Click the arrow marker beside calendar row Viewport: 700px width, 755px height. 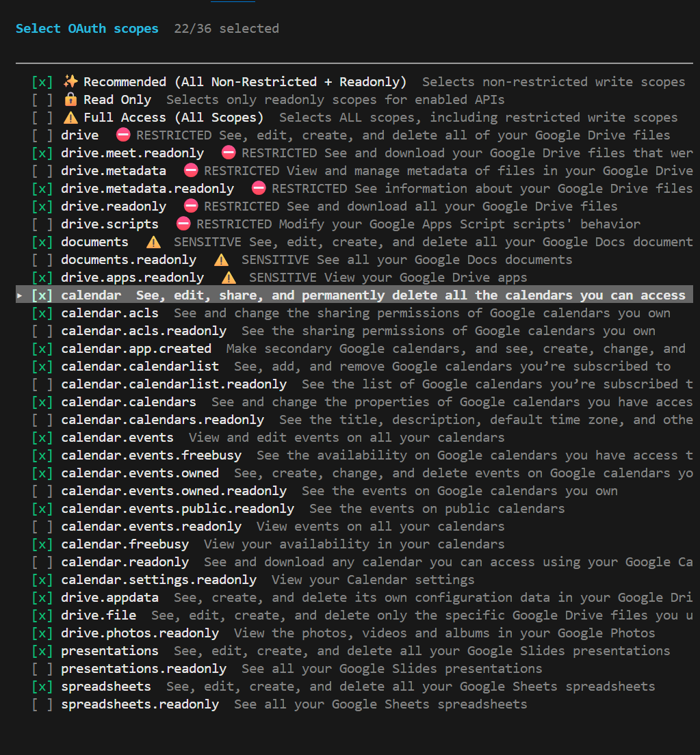[x=20, y=295]
